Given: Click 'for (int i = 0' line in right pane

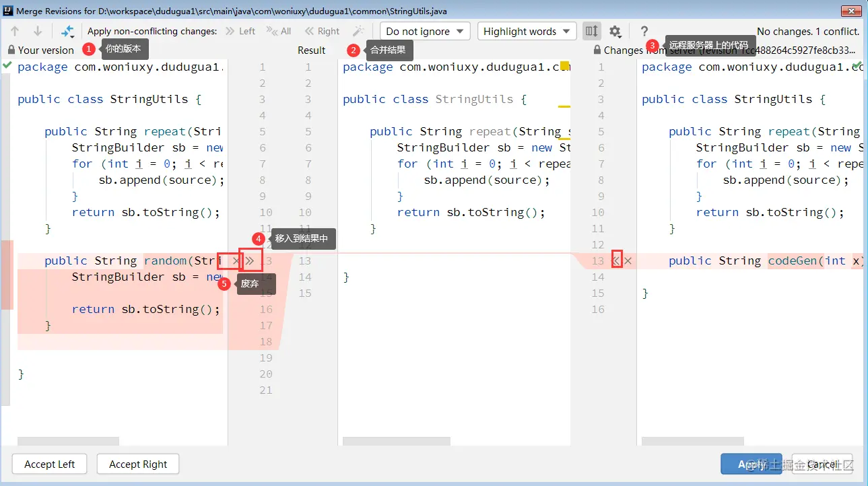Looking at the screenshot, I should (x=779, y=164).
